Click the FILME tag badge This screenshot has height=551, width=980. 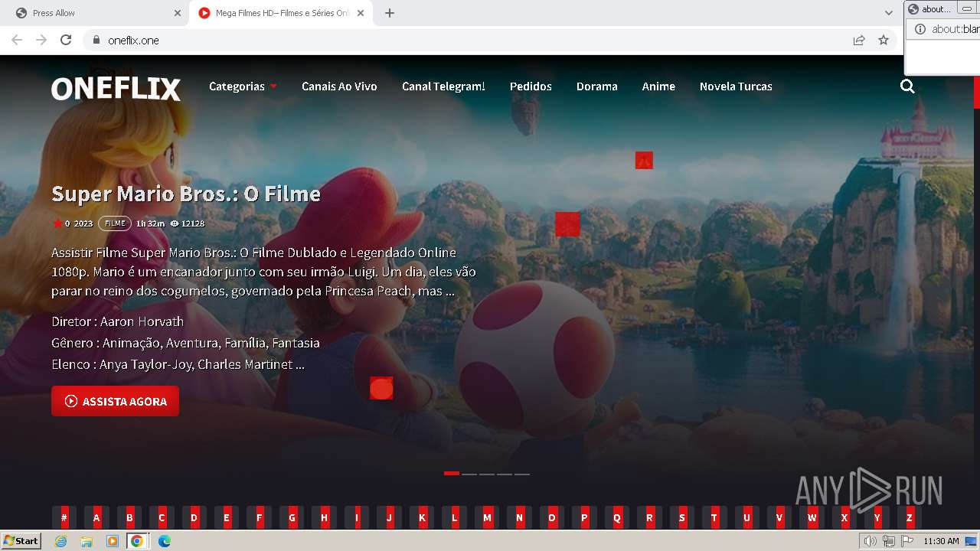(x=115, y=223)
